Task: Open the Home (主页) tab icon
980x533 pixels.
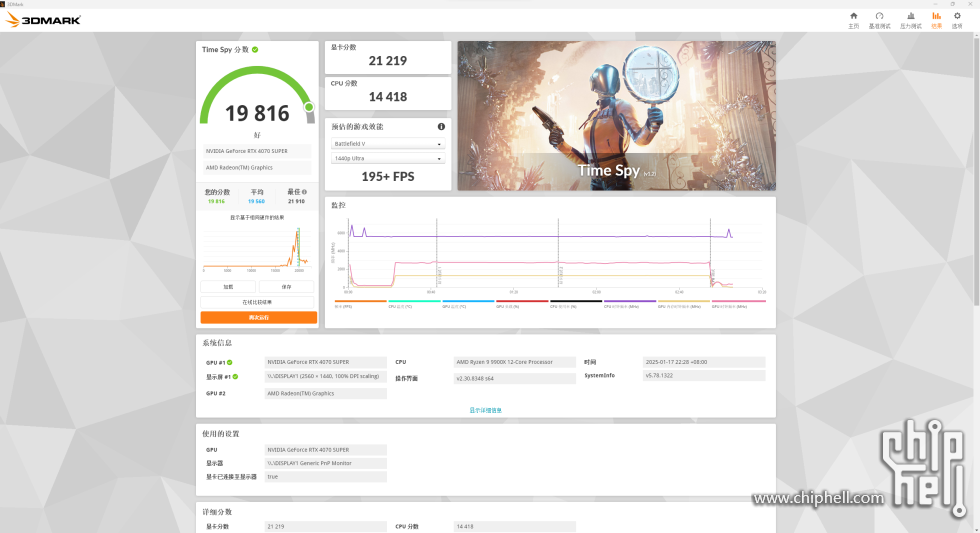Action: 854,16
